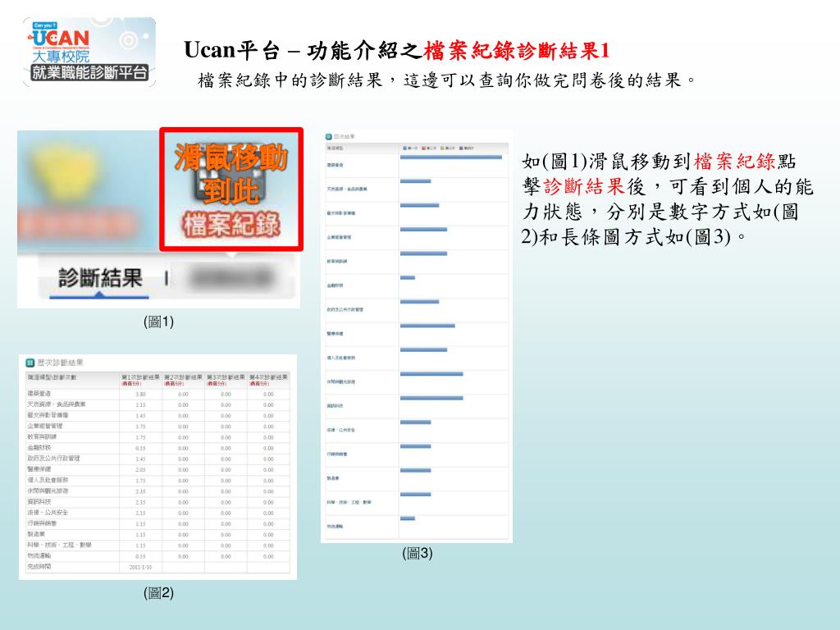840x630 pixels.
Task: Click the 2.35 score in 資訊科技 row
Action: pyautogui.click(x=140, y=503)
